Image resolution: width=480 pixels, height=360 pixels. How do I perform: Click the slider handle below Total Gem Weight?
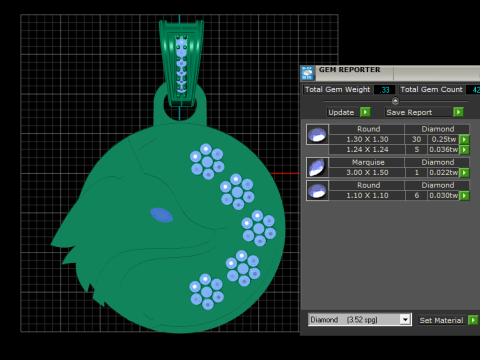pos(395,101)
